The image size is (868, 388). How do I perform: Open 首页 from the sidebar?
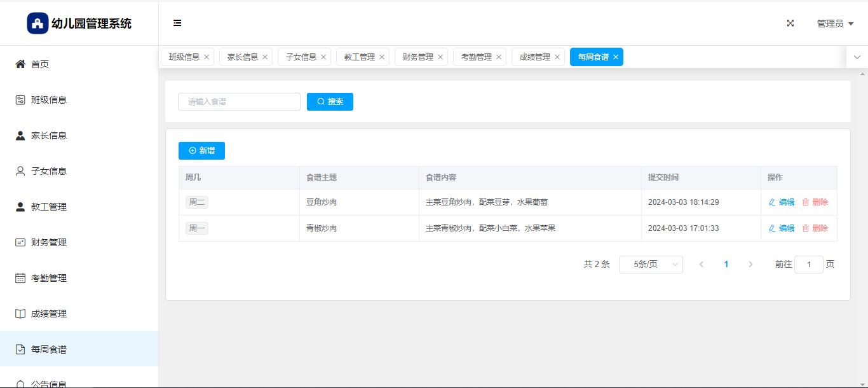pyautogui.click(x=40, y=64)
